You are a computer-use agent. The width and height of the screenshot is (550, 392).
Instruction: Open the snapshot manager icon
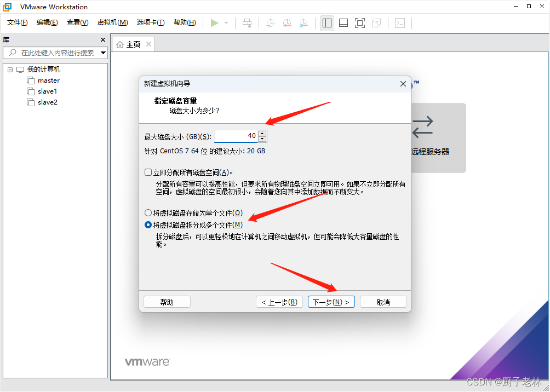(x=303, y=23)
